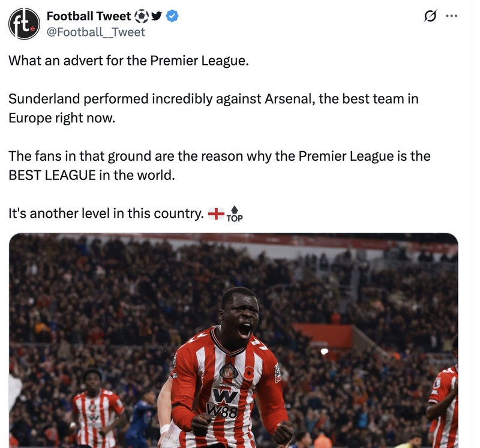This screenshot has width=480, height=448.
Task: Expand the tweet options with the three dots
Action: pyautogui.click(x=451, y=14)
